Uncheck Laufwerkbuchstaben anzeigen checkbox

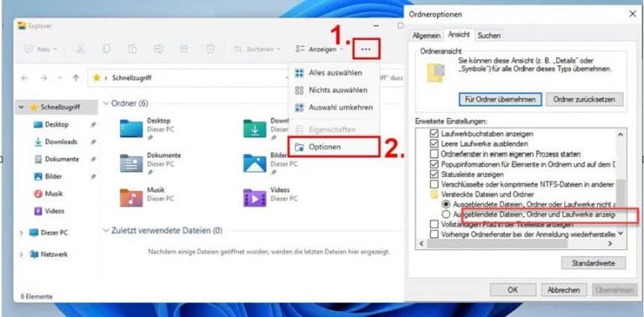click(434, 134)
